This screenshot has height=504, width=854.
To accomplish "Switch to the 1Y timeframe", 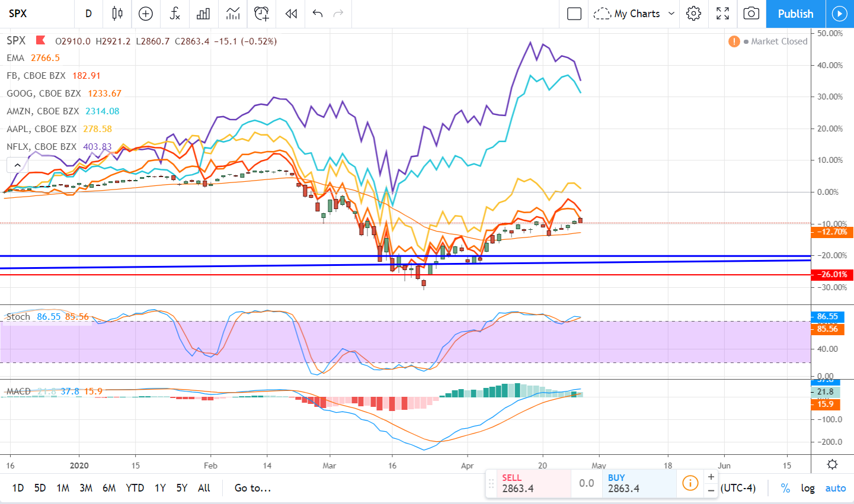I will point(159,487).
